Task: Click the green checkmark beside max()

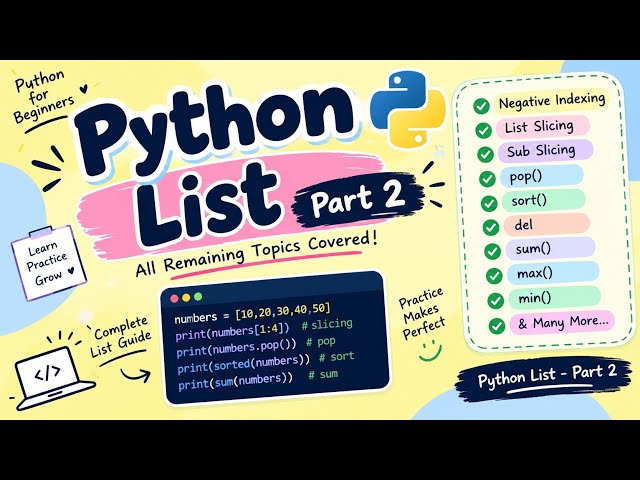Action: [x=494, y=276]
